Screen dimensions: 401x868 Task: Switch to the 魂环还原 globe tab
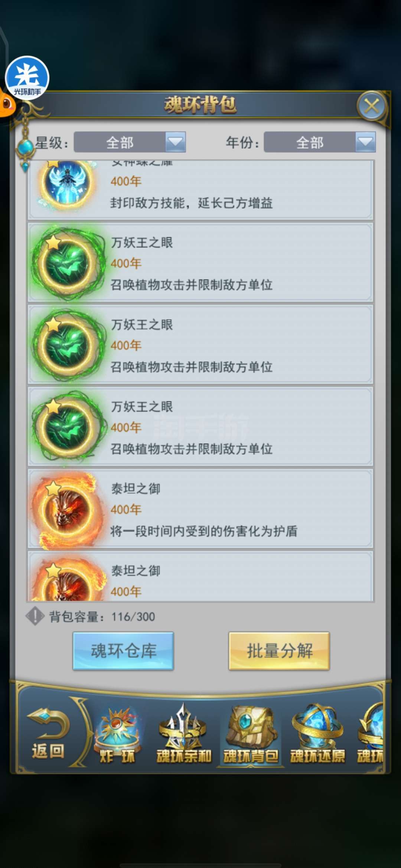(317, 734)
